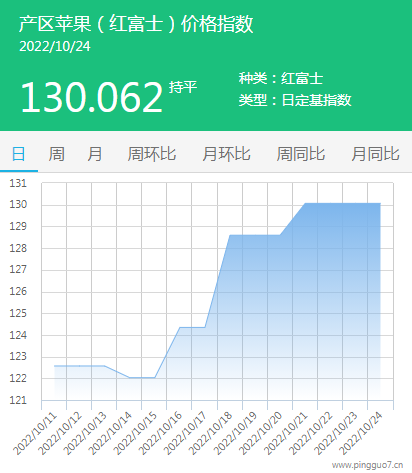This screenshot has width=412, height=473.
Task: Select the 2022/10/18 axis label
Action: point(210,433)
